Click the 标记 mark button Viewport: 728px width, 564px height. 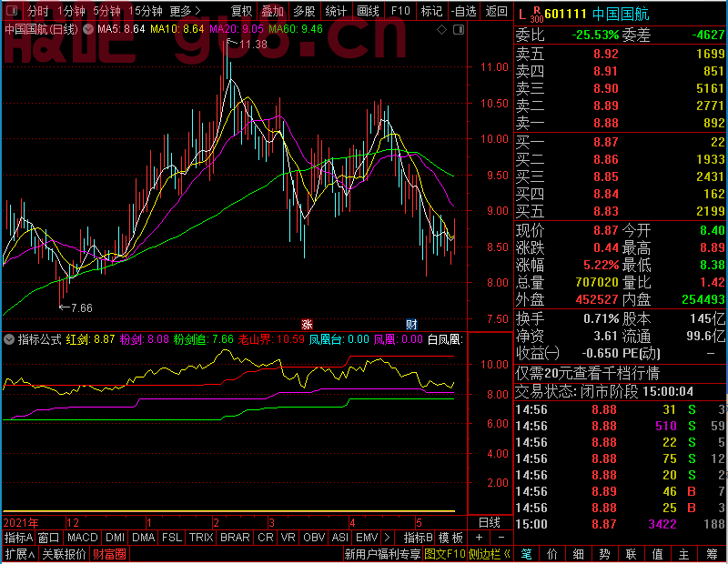pos(431,11)
